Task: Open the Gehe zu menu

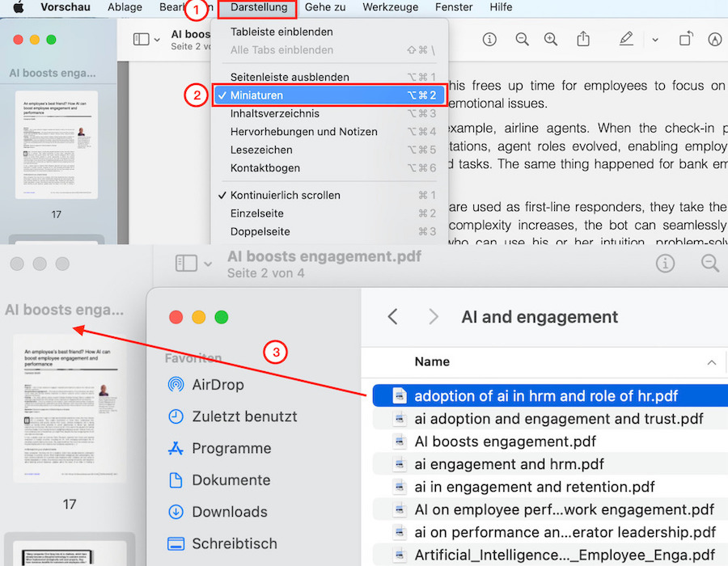Action: [325, 7]
